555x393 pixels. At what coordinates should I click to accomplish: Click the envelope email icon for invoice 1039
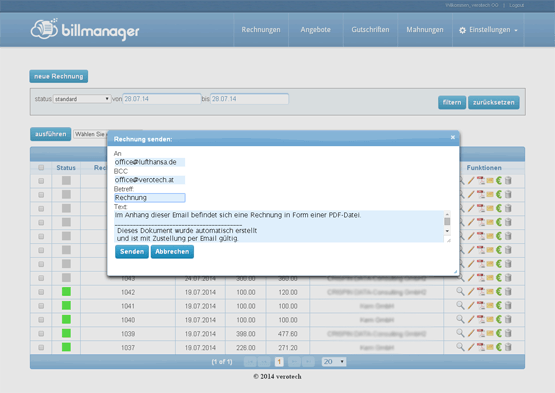point(490,334)
